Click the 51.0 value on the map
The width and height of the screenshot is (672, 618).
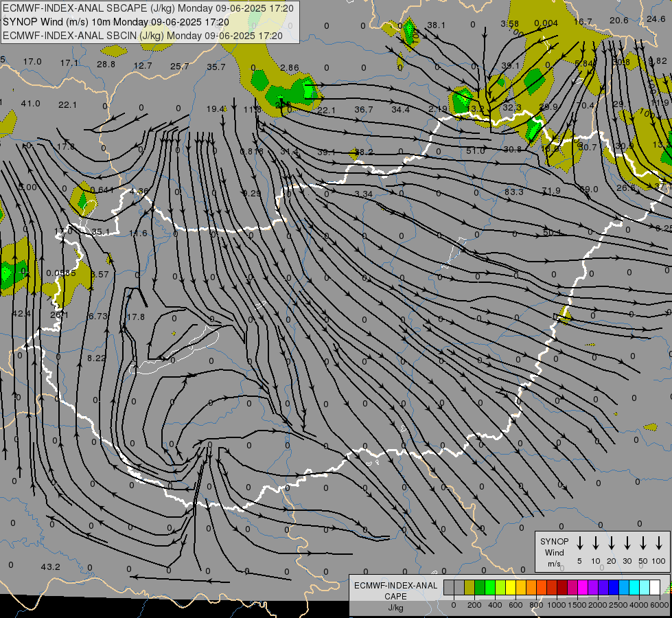pos(475,150)
